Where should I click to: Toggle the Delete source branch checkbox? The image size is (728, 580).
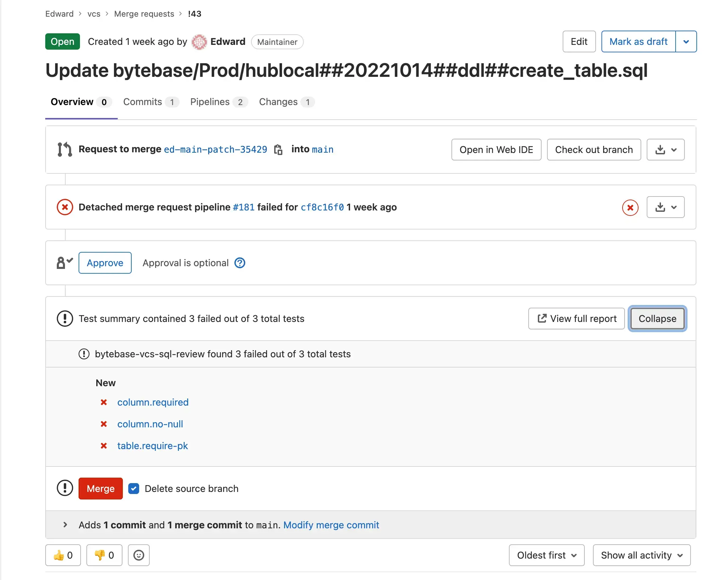[134, 488]
